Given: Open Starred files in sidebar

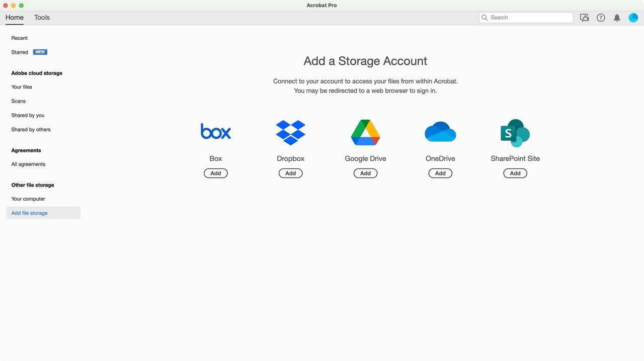Looking at the screenshot, I should click(20, 52).
